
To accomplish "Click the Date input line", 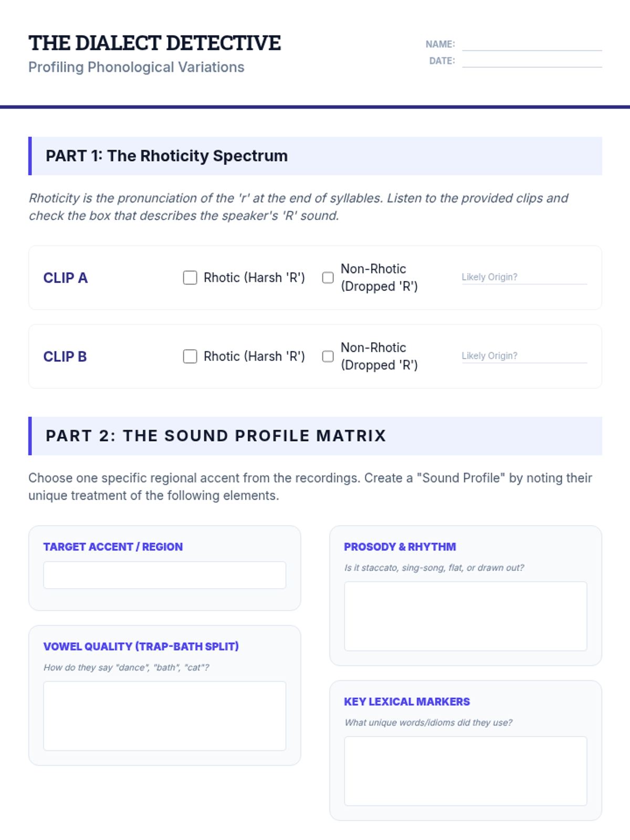I will point(531,61).
